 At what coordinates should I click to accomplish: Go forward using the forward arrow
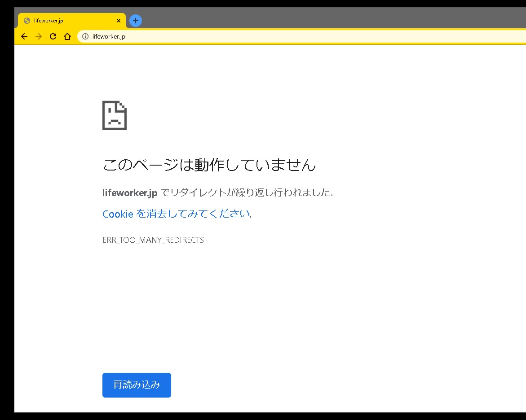(39, 36)
